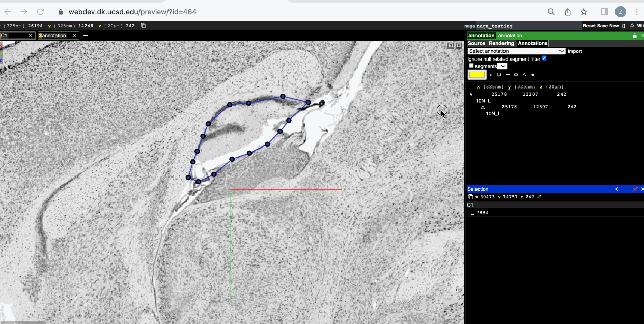Click viewer x coordinate value 26194

35,26
